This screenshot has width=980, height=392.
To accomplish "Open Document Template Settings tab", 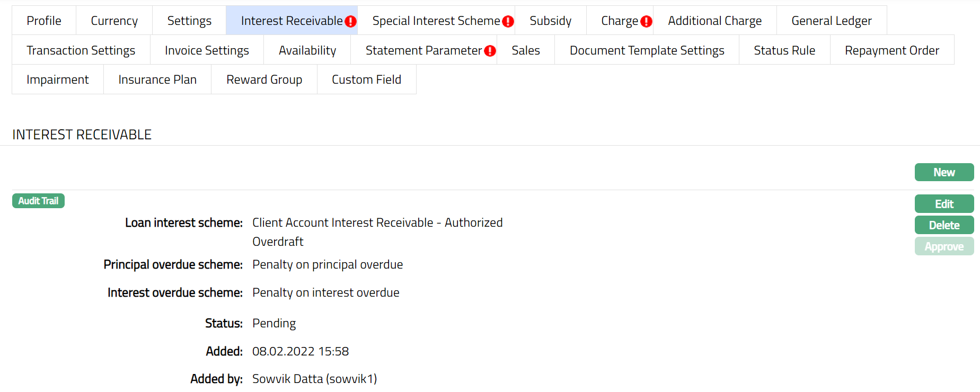I will click(647, 50).
